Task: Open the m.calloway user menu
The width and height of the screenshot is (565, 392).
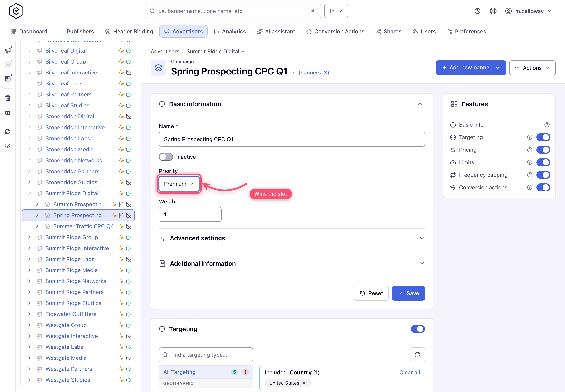Action: (529, 11)
